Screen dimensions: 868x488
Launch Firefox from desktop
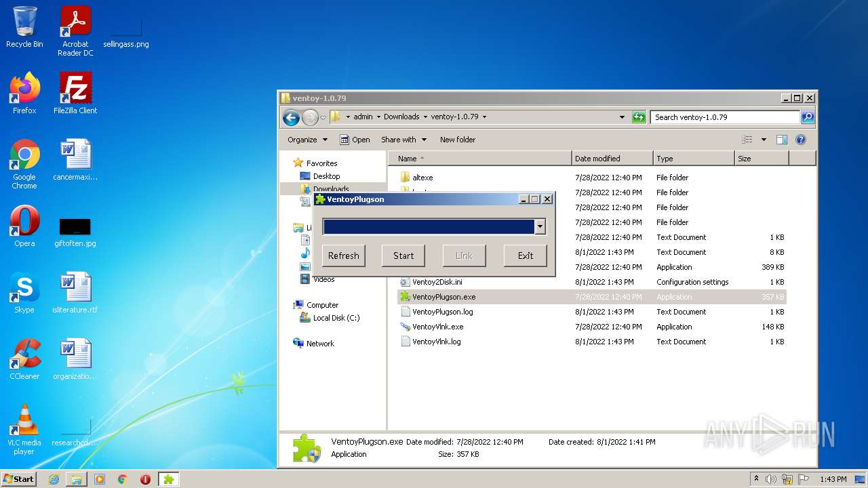point(24,94)
